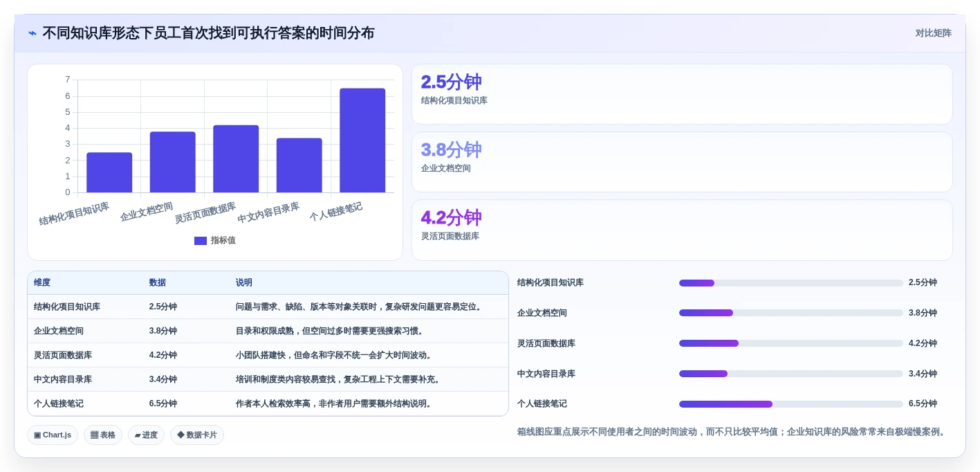Click the description starting with 作者本人检索

[335, 403]
